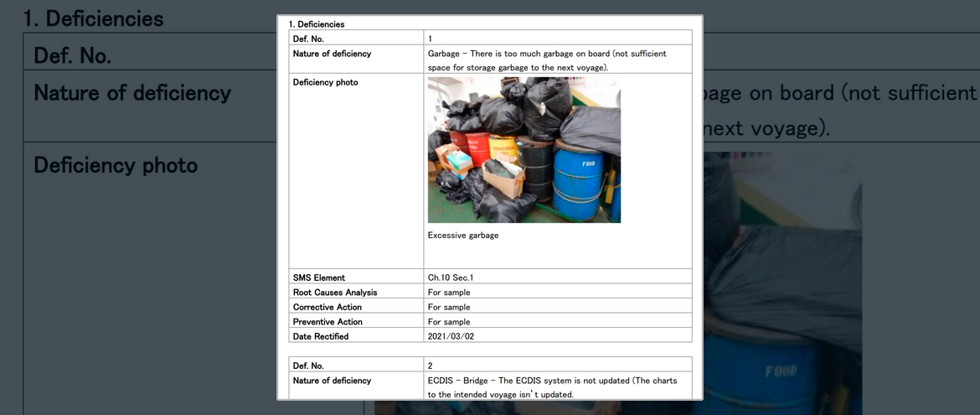Image resolution: width=980 pixels, height=415 pixels.
Task: Click the 'Deficiency photo' label in the document
Action: [325, 83]
